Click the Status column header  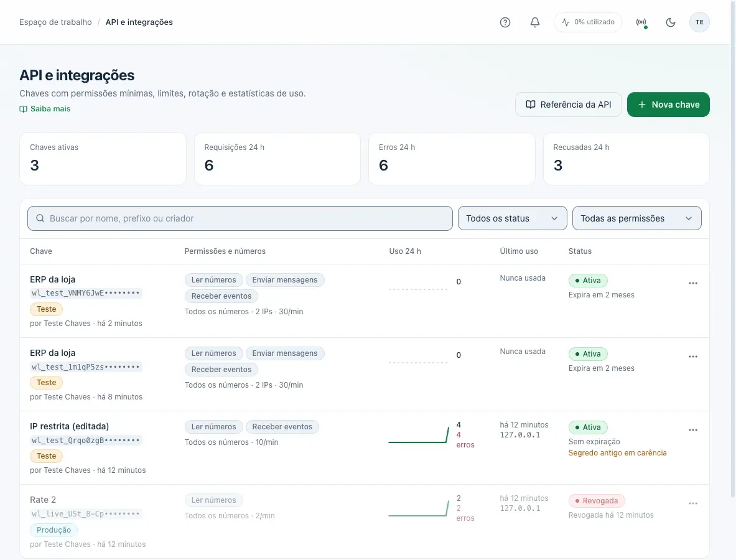pyautogui.click(x=580, y=251)
